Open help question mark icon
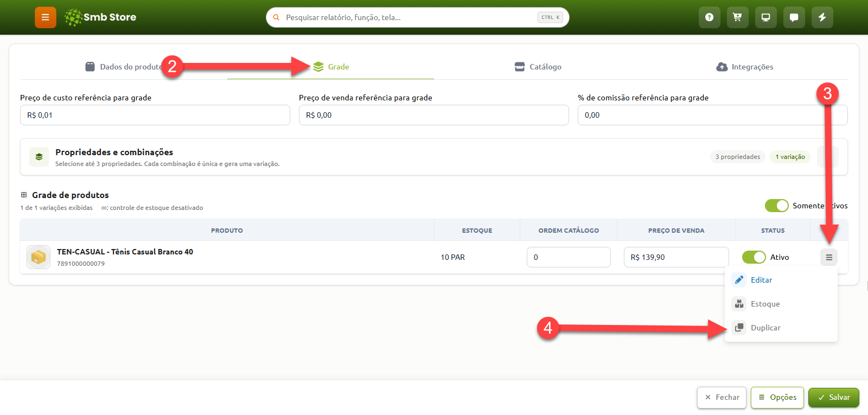 tap(709, 17)
